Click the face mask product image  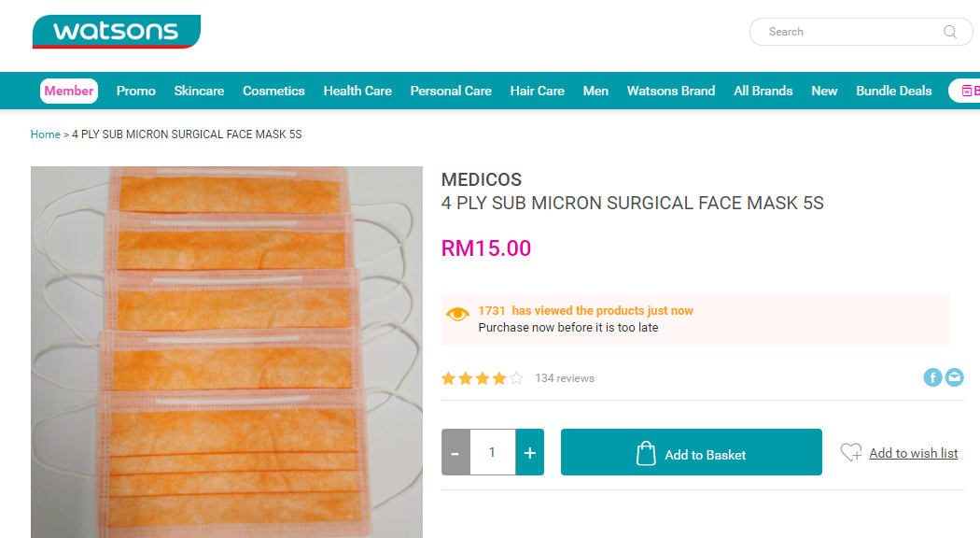(227, 352)
